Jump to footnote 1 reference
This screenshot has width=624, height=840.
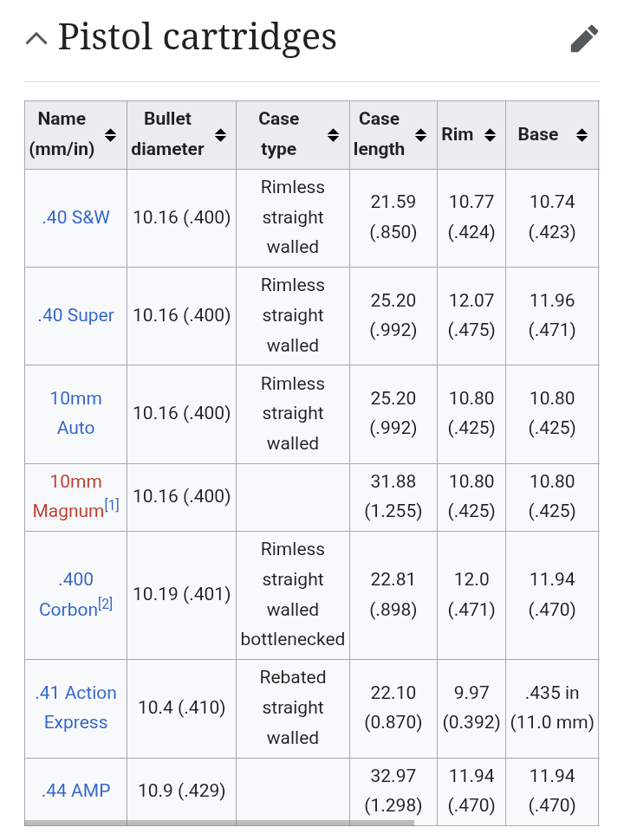click(112, 505)
